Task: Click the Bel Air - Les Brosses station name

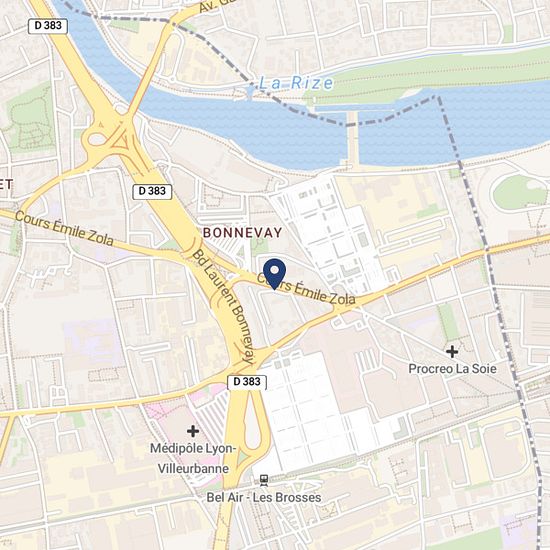Action: [264, 497]
